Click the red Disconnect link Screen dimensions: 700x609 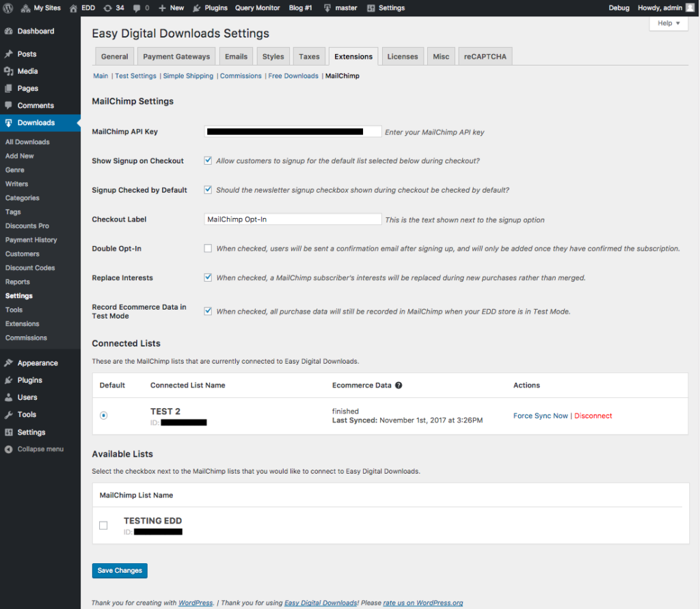593,416
